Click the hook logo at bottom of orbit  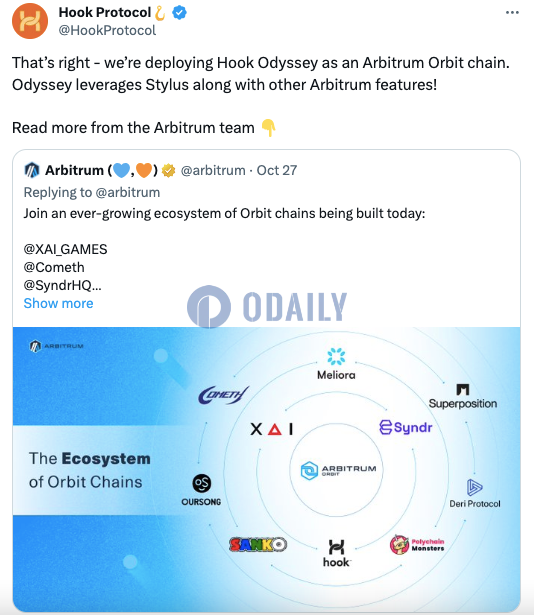click(x=336, y=553)
